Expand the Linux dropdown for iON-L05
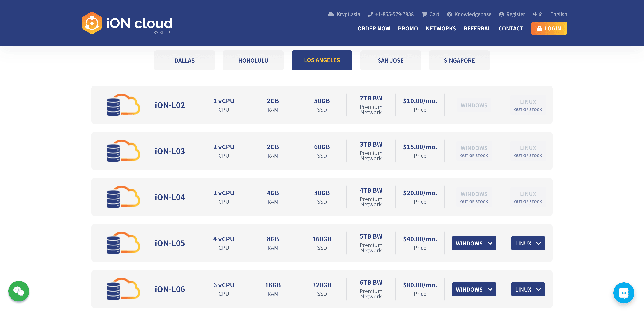Screen dimensions: 644x313 click(x=528, y=243)
